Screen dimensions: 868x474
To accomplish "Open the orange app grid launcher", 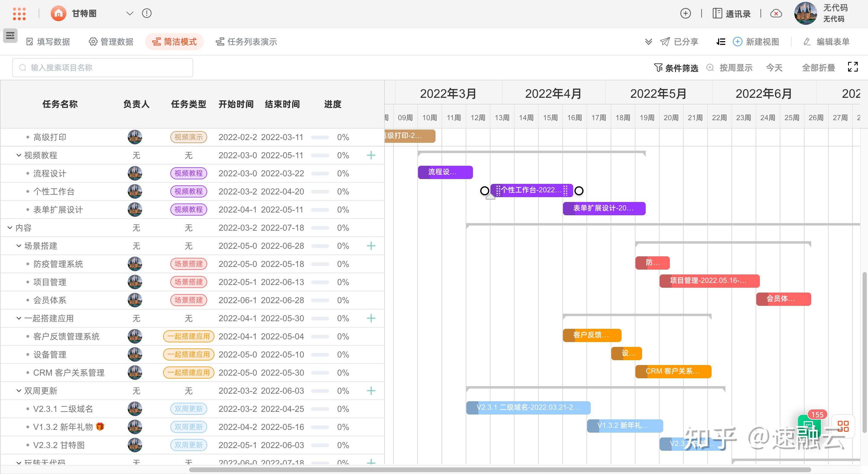I will [19, 14].
